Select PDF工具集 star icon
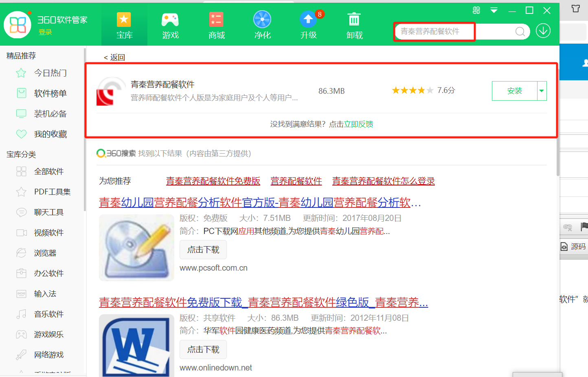 point(21,192)
